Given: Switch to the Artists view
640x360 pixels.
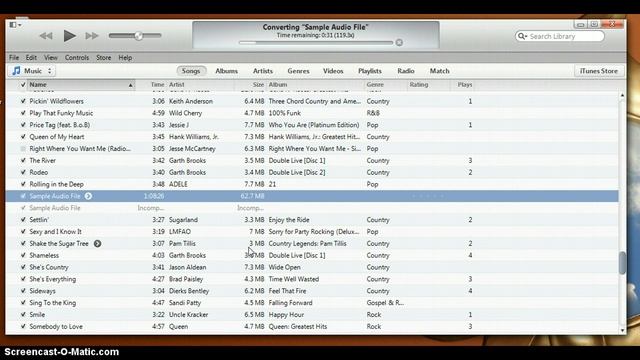Looking at the screenshot, I should pos(263,71).
